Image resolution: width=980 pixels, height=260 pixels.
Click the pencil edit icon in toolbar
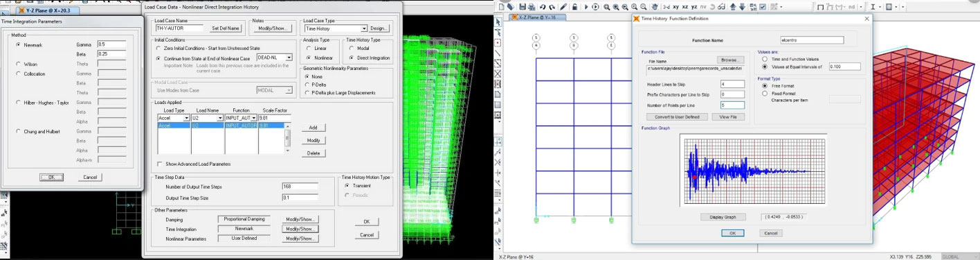[x=564, y=6]
